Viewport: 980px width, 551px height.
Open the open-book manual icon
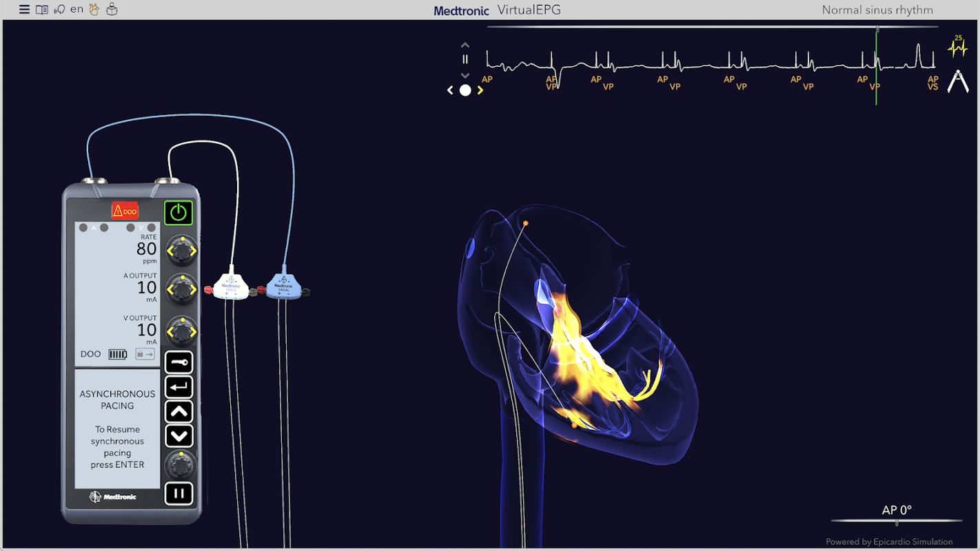pos(42,10)
